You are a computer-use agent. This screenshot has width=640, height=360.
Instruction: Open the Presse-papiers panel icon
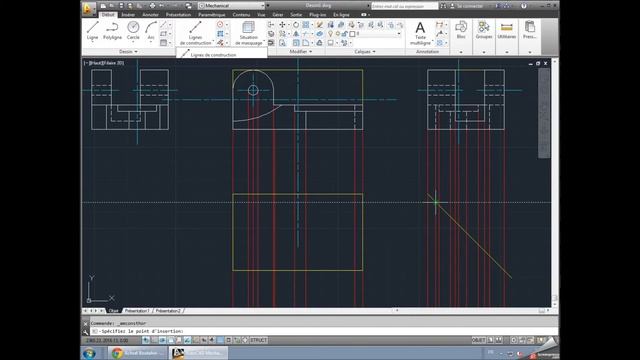point(530,30)
